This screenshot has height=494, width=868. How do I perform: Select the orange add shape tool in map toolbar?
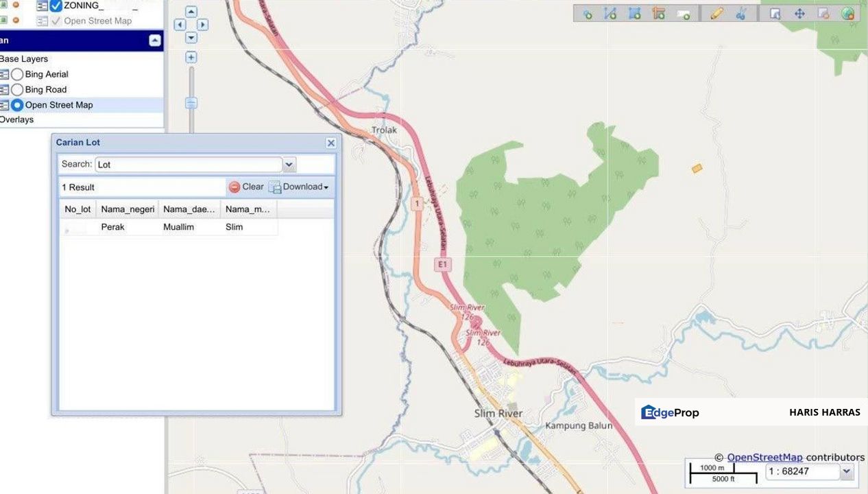tap(659, 14)
